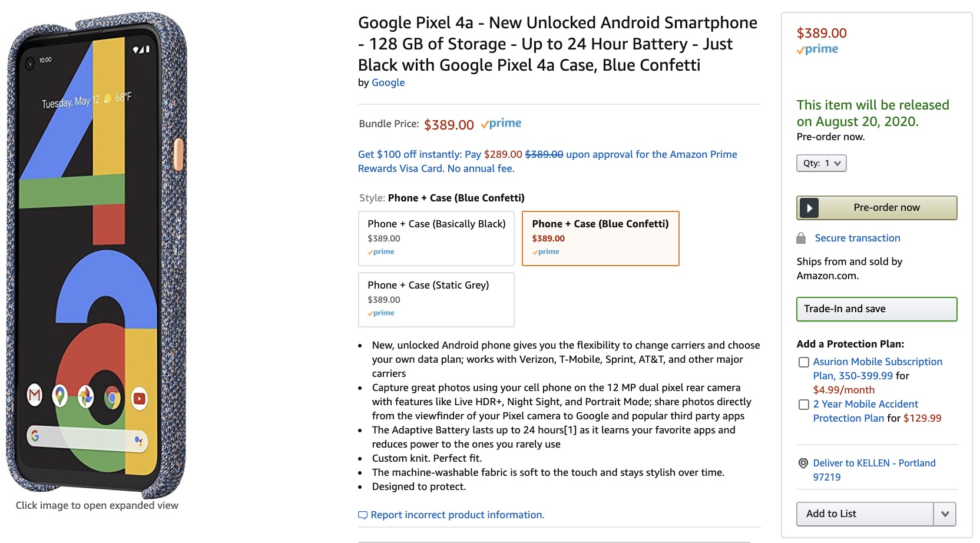Open the Google brand link

388,82
